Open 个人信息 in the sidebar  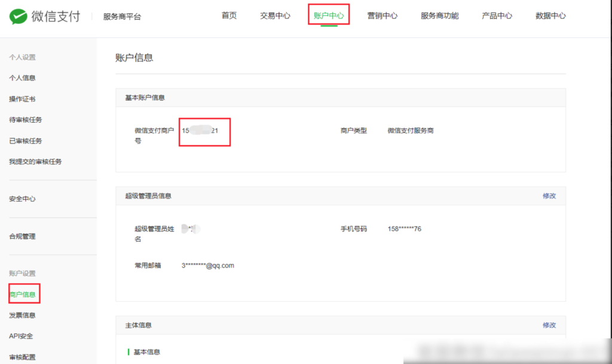coord(22,78)
